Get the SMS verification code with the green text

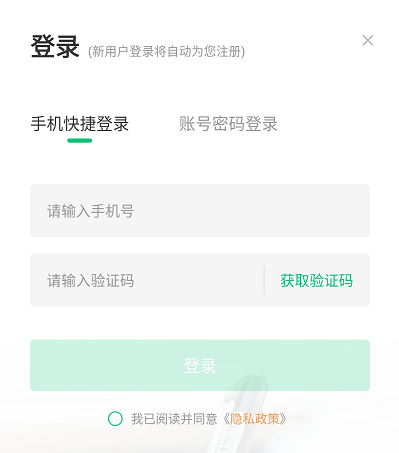point(316,280)
